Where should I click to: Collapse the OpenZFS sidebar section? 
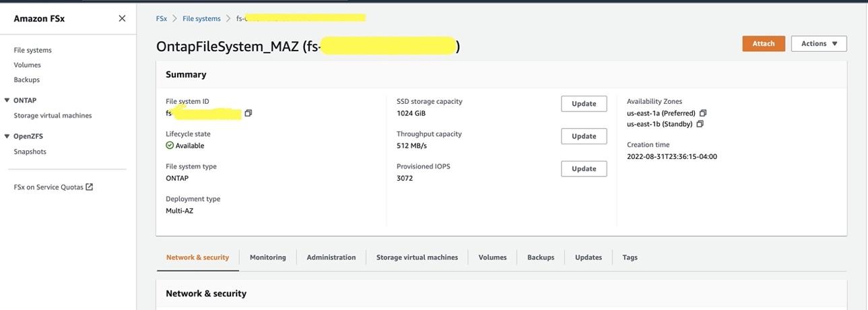point(7,136)
